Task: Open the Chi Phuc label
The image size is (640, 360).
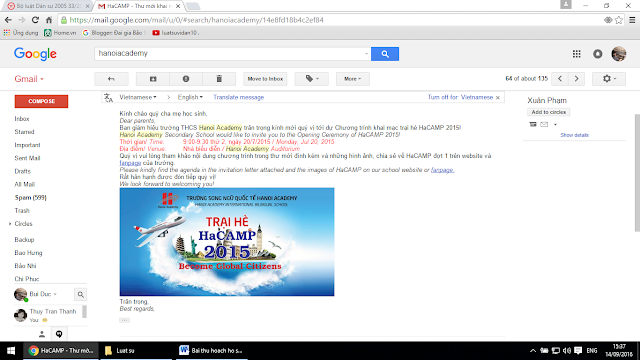Action: [x=27, y=279]
